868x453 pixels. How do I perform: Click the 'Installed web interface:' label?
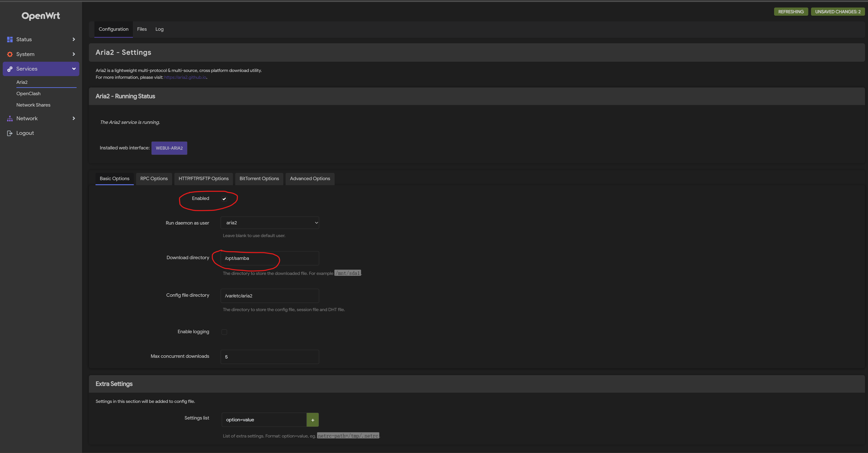[x=125, y=148]
